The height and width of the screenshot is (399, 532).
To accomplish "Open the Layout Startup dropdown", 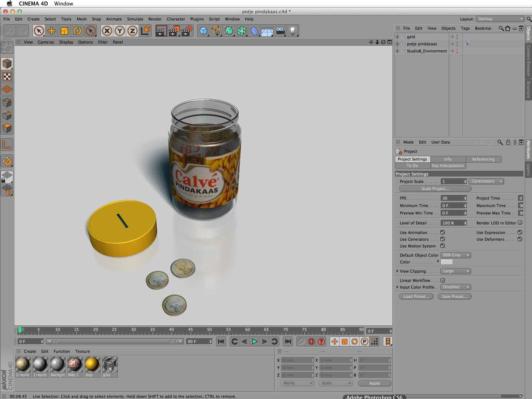I will click(x=500, y=19).
